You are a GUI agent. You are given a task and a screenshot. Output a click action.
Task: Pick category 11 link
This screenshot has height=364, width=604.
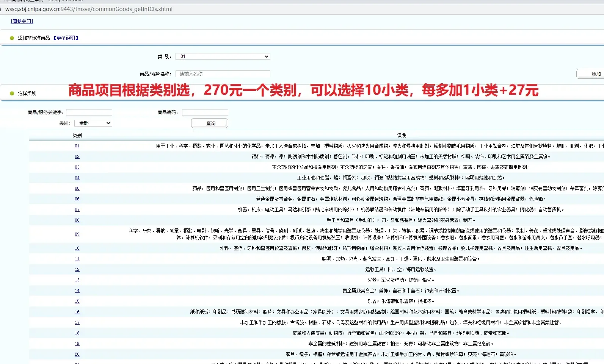77,259
